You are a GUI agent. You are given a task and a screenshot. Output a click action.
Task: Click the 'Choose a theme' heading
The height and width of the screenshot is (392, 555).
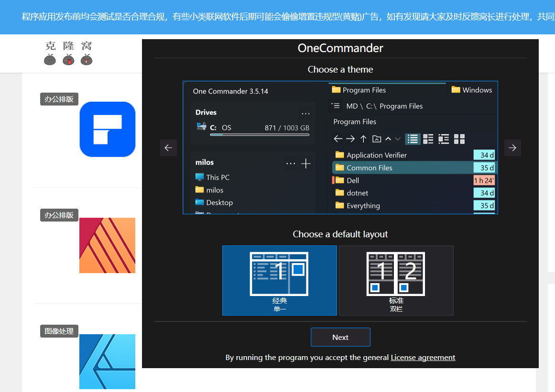340,69
